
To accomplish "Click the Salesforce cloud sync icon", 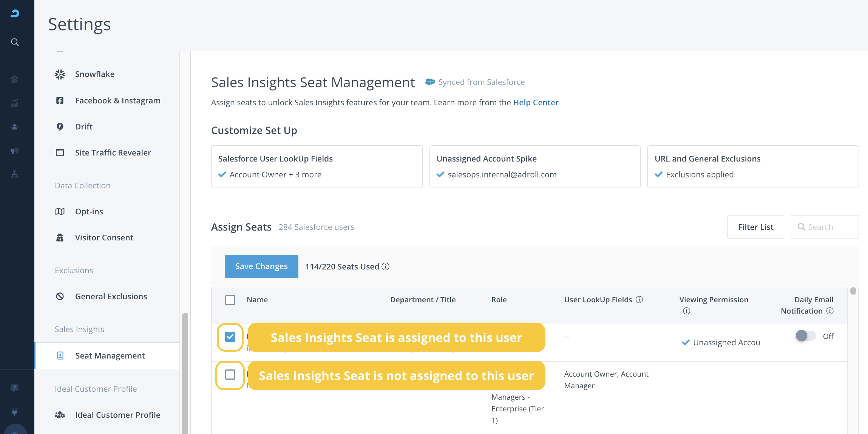I will pyautogui.click(x=430, y=82).
